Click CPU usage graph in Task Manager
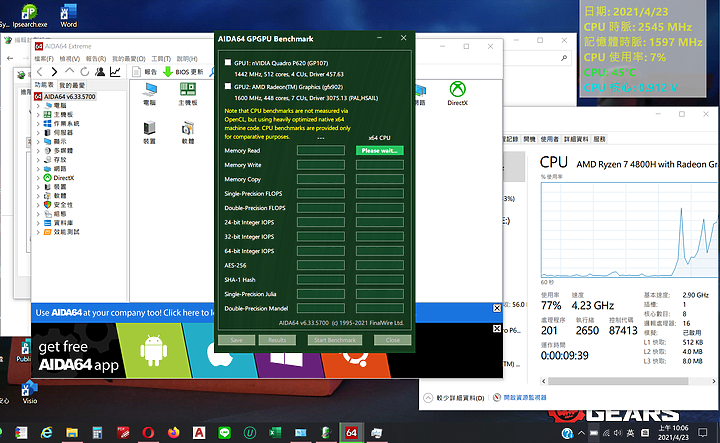Viewport: 720px width, 443px height. click(629, 230)
